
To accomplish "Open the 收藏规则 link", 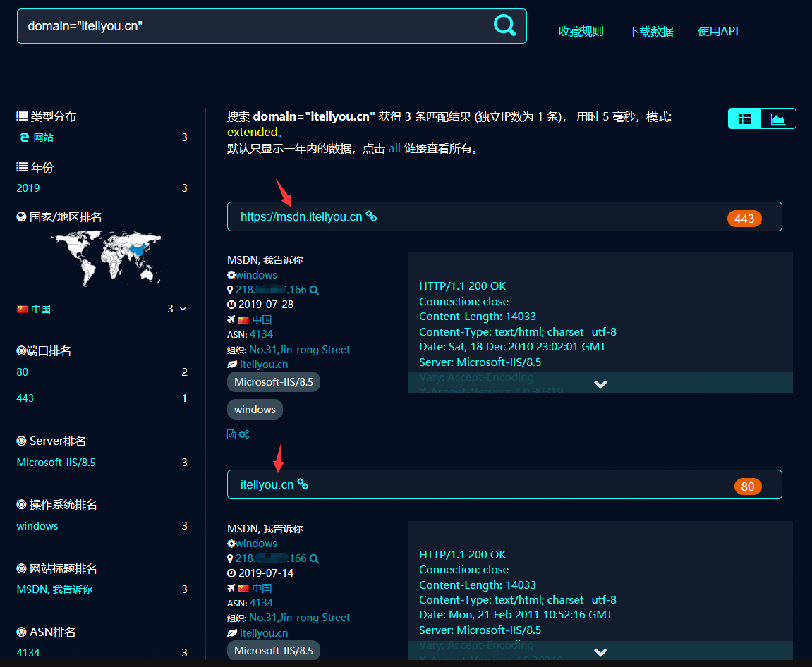I will point(581,32).
